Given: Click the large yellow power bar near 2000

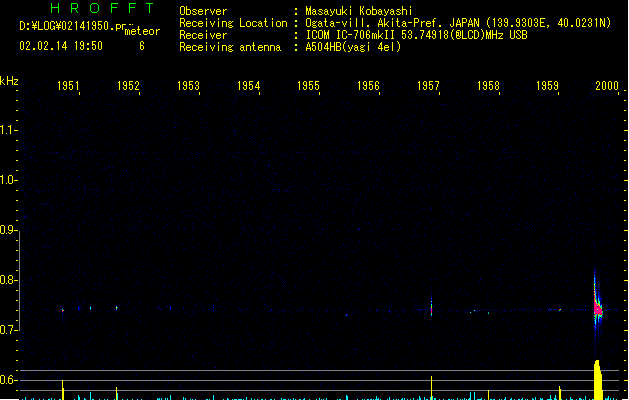Looking at the screenshot, I should (598, 380).
